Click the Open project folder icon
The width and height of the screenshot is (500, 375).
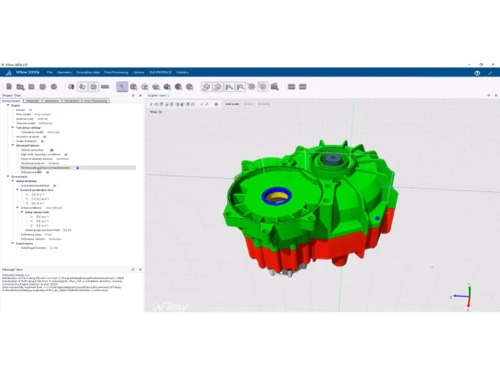[20, 87]
